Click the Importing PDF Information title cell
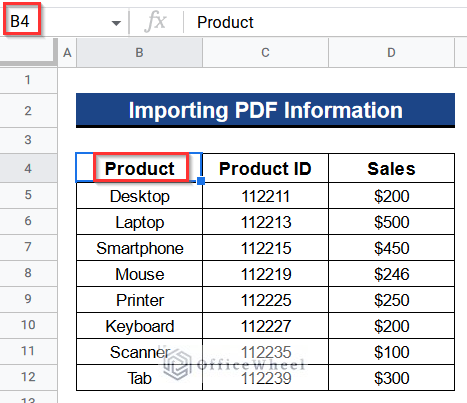 pos(265,110)
